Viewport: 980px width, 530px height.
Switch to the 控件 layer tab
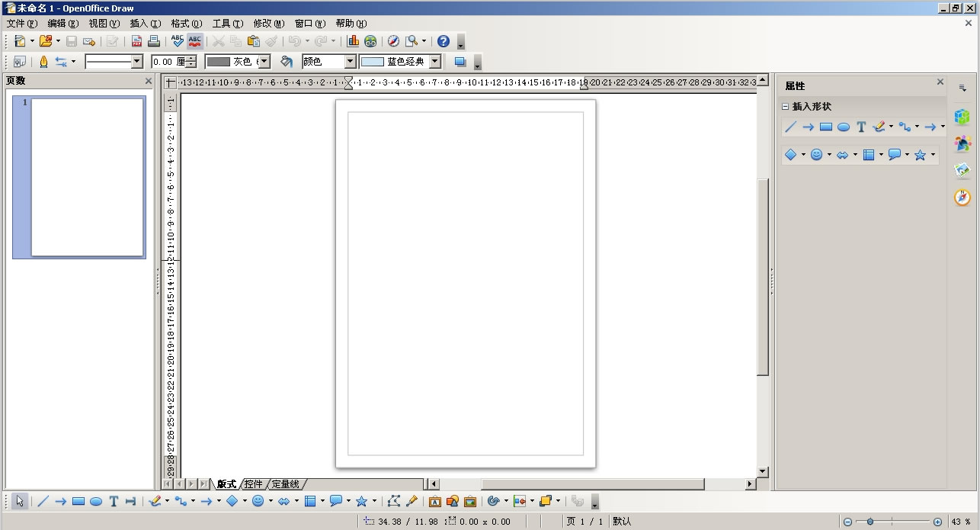click(253, 484)
